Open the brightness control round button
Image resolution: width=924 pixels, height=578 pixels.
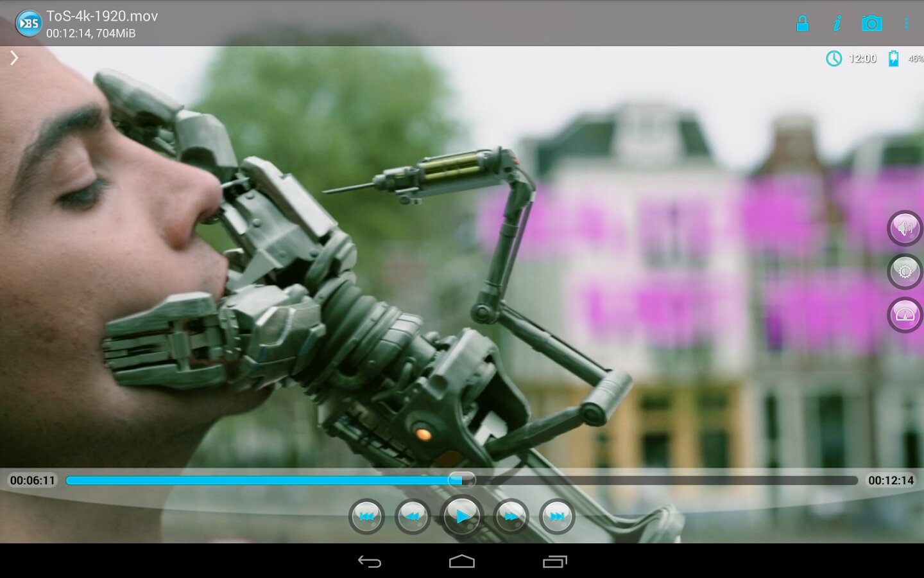[x=905, y=272]
